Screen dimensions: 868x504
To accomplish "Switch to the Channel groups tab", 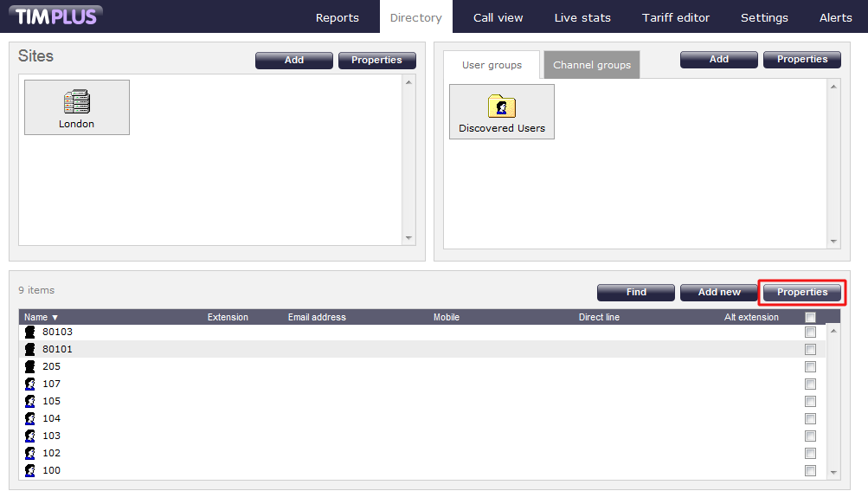I will (x=592, y=65).
